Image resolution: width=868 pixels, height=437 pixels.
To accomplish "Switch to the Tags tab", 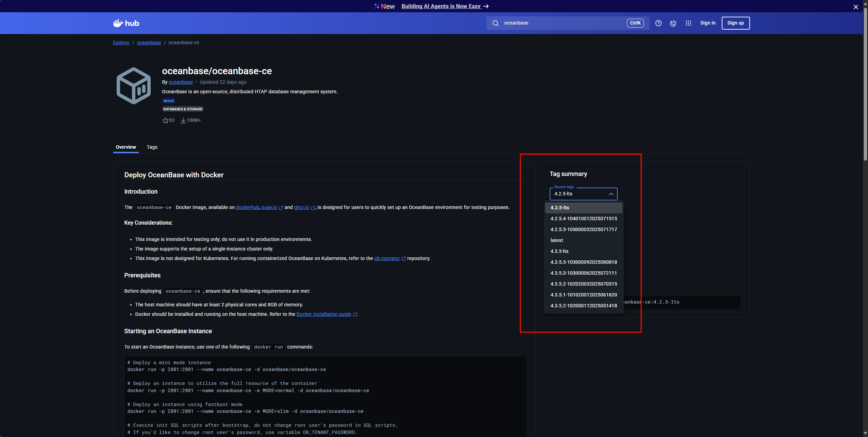I will tap(152, 147).
